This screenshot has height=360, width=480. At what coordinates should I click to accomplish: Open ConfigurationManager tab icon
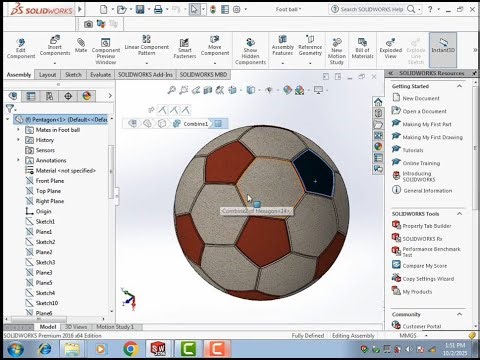(x=49, y=96)
